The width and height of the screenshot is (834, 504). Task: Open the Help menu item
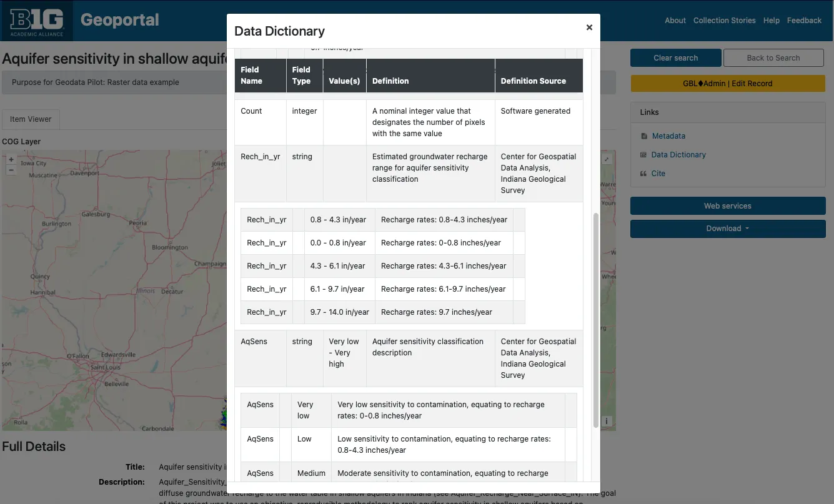(x=771, y=21)
